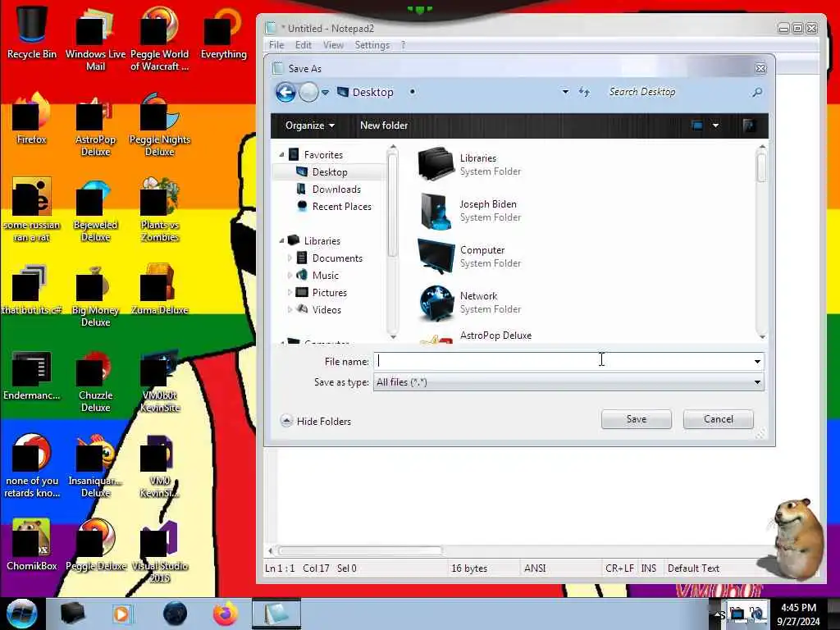Screen dimensions: 840x630
Task: Select Videos library in navigation pane
Action: tap(326, 309)
